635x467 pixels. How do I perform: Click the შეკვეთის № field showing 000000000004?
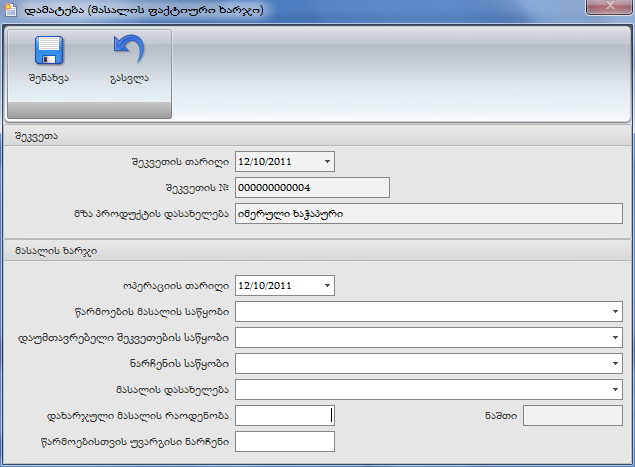pos(311,188)
